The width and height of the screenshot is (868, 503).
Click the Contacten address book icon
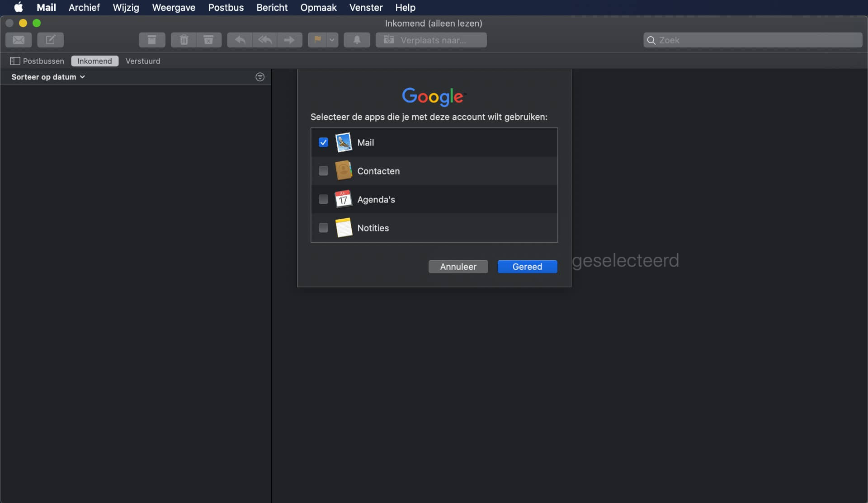344,170
